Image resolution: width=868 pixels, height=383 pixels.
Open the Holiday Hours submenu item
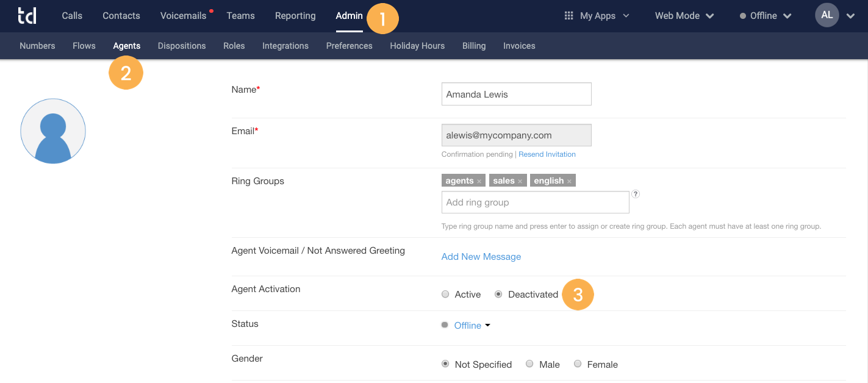(x=417, y=46)
